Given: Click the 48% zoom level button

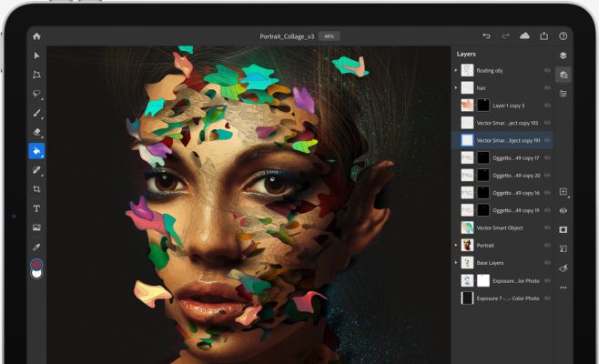Looking at the screenshot, I should [x=328, y=35].
